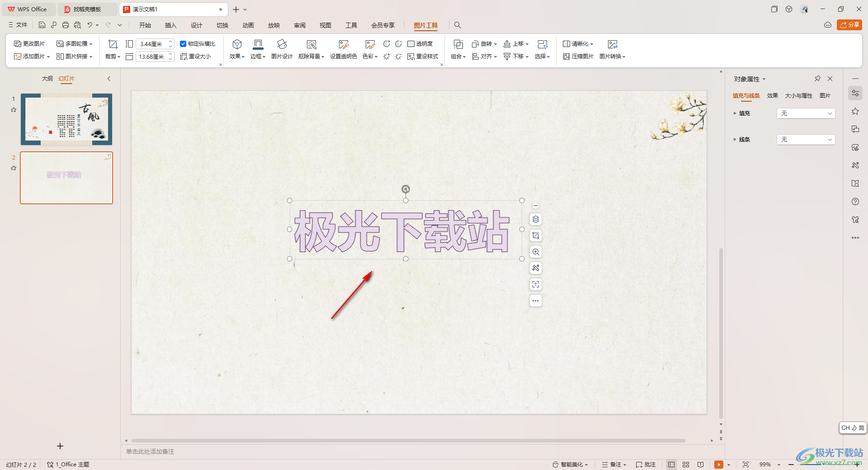Switch to reading view book icon
Screen dimensions: 868x470
[700, 465]
